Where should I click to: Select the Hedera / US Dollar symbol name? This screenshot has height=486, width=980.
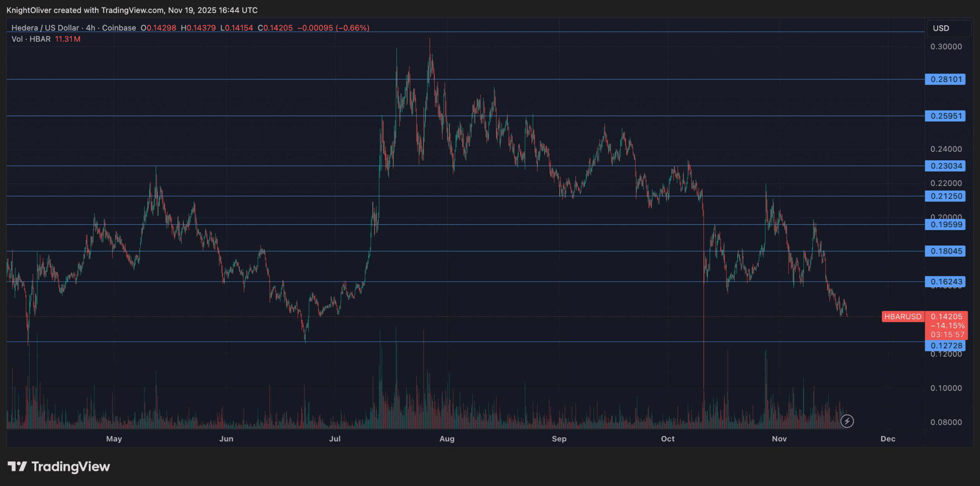point(44,28)
